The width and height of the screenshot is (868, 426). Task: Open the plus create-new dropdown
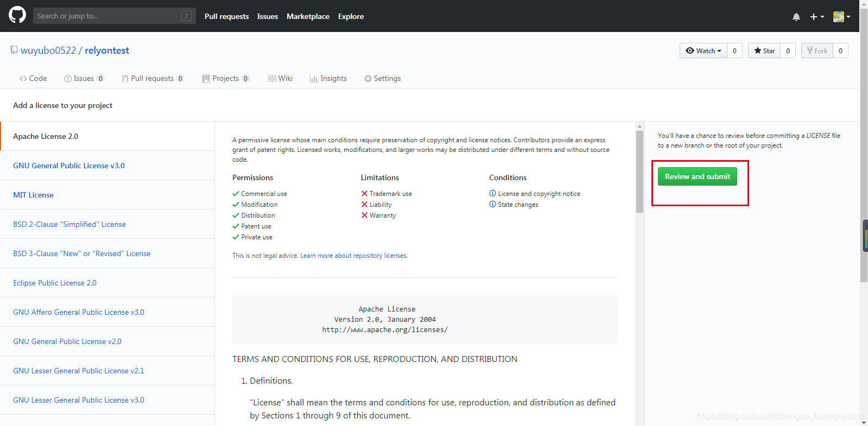(817, 17)
